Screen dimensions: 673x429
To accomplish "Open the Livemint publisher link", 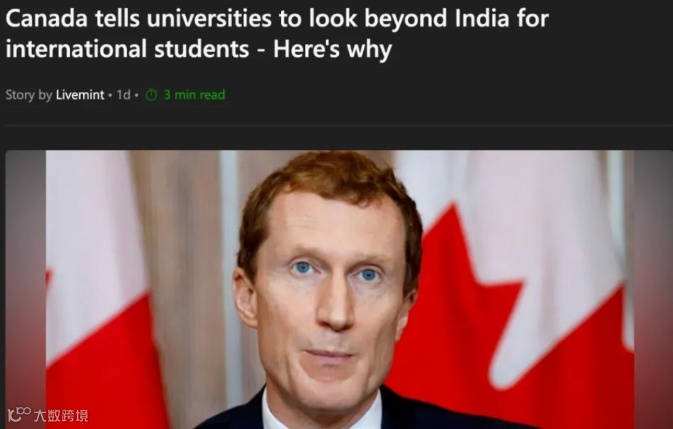I will 80,95.
